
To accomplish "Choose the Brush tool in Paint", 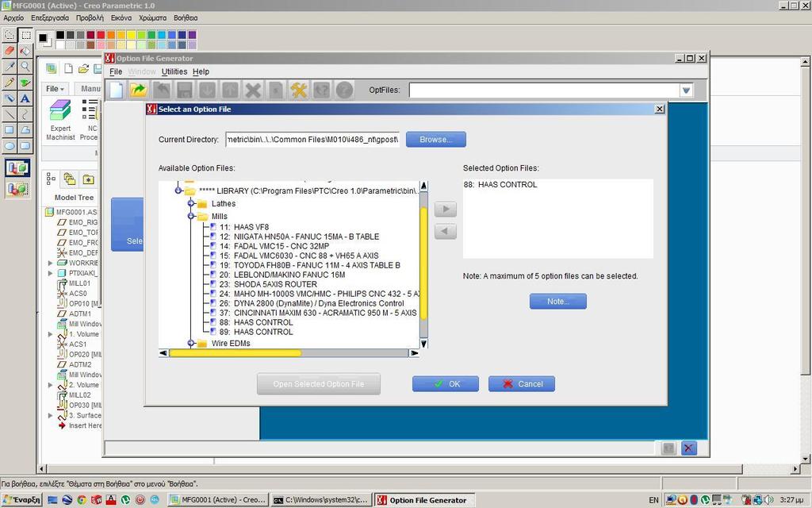I will coord(25,83).
